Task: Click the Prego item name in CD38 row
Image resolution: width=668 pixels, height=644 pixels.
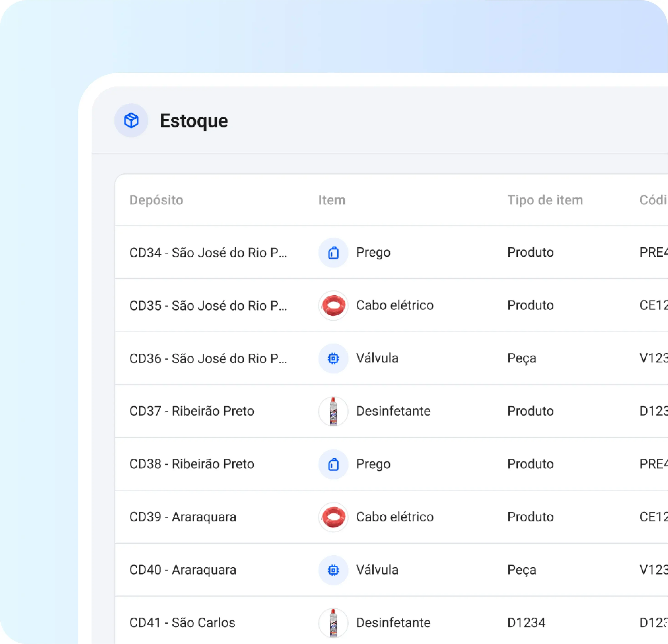Action: (373, 465)
